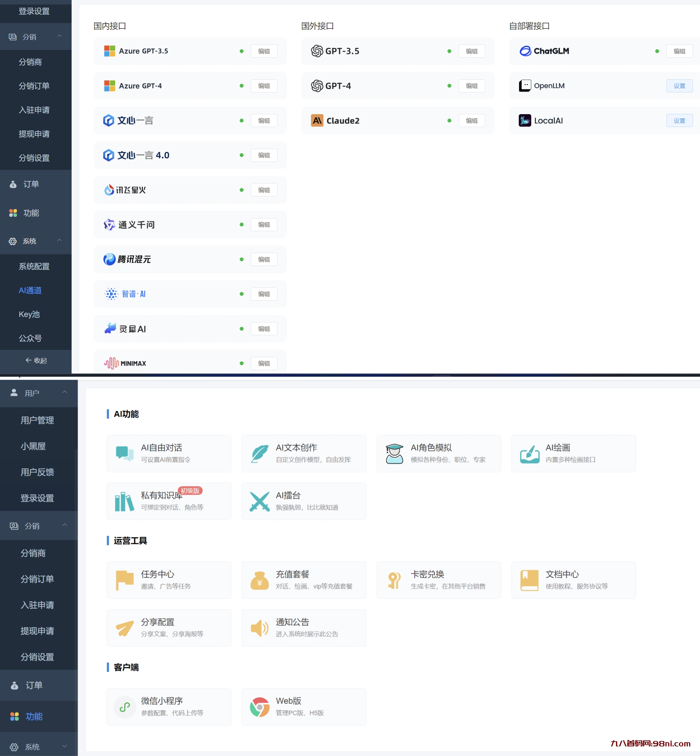Image resolution: width=700 pixels, height=756 pixels.
Task: Open 用户管理 sidebar item
Action: (37, 420)
